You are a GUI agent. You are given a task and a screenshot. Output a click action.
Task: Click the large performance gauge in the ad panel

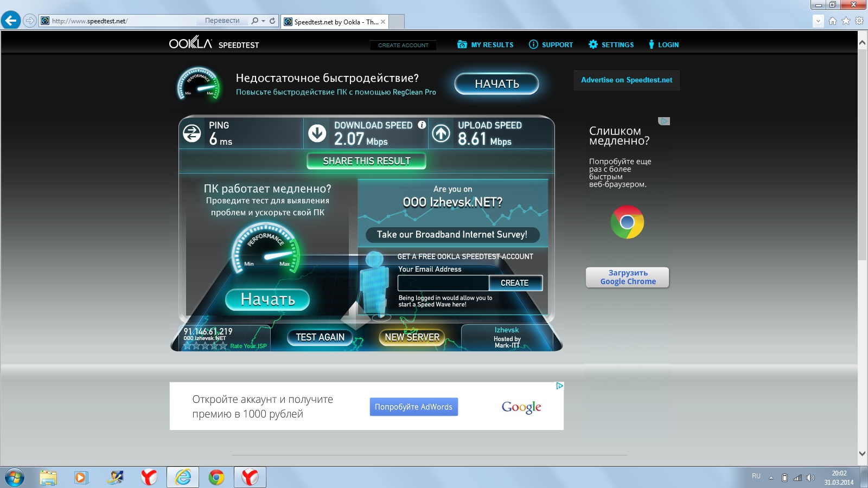(265, 248)
